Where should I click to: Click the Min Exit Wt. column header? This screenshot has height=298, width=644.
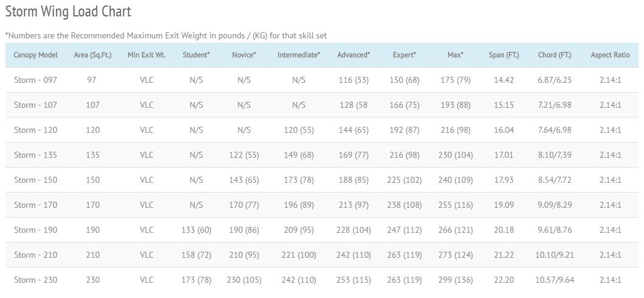click(x=146, y=55)
